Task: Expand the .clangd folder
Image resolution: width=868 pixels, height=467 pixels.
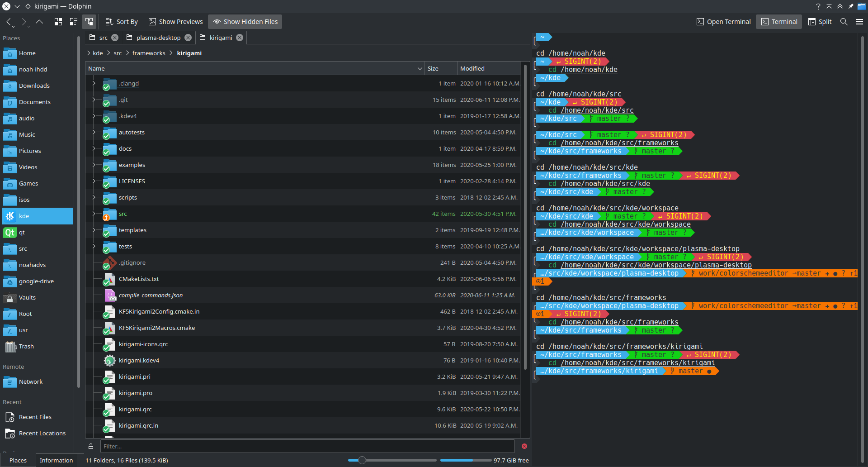Action: [x=94, y=83]
